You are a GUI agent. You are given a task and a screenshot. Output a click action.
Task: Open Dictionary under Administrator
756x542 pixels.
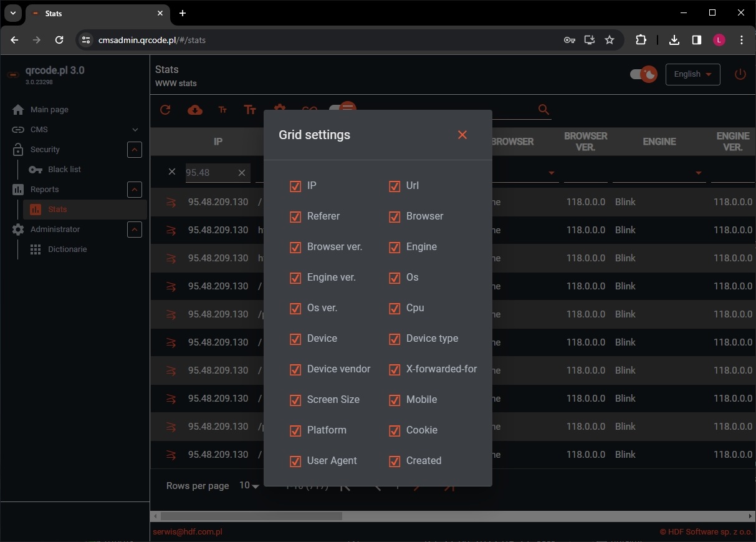point(67,249)
